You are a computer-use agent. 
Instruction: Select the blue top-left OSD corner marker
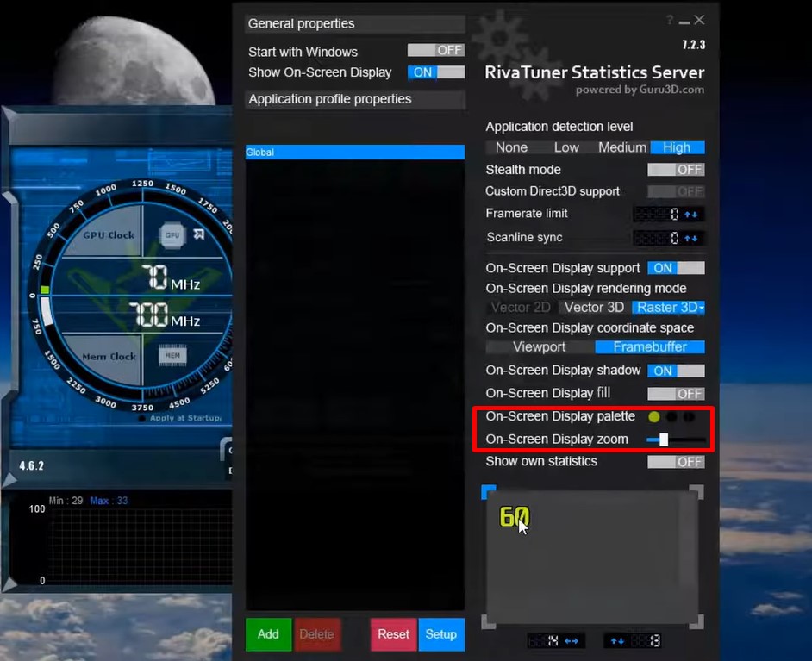click(x=489, y=492)
